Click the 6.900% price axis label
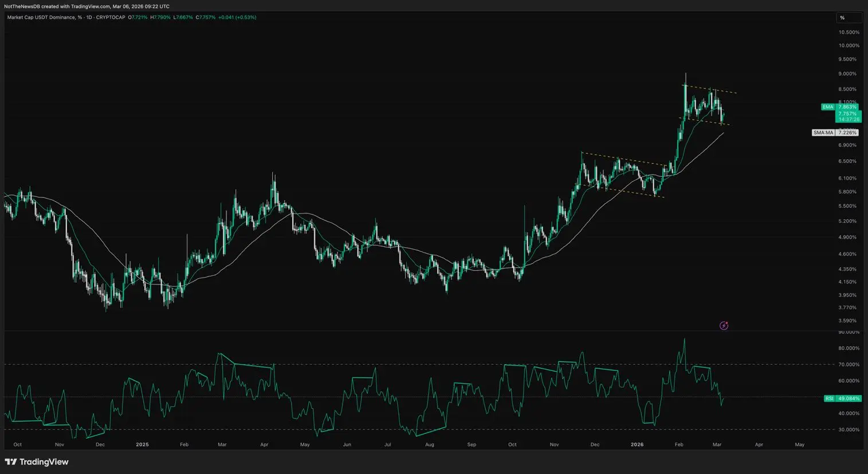The width and height of the screenshot is (868, 474). 847,145
